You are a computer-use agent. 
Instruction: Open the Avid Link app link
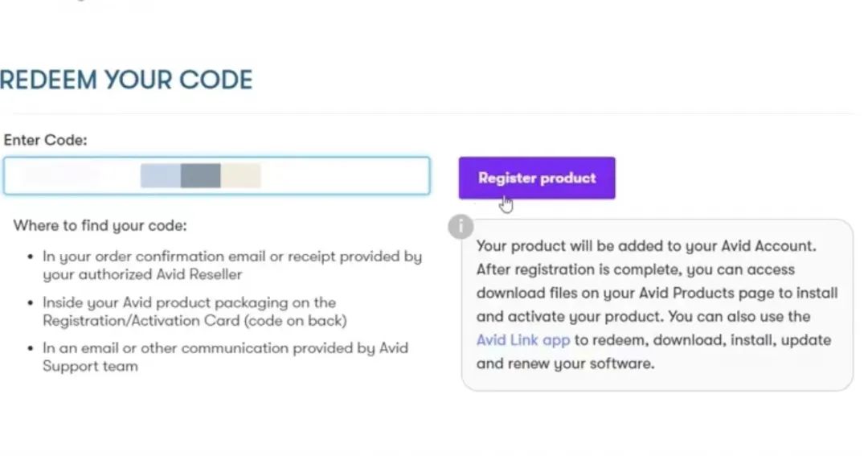click(522, 340)
